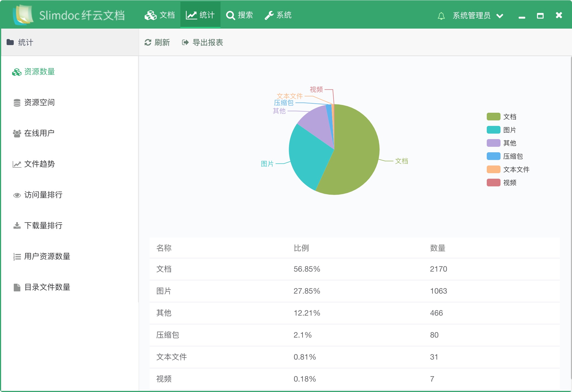
Task: Click the 资源数量 cubes icon
Action: click(x=17, y=72)
